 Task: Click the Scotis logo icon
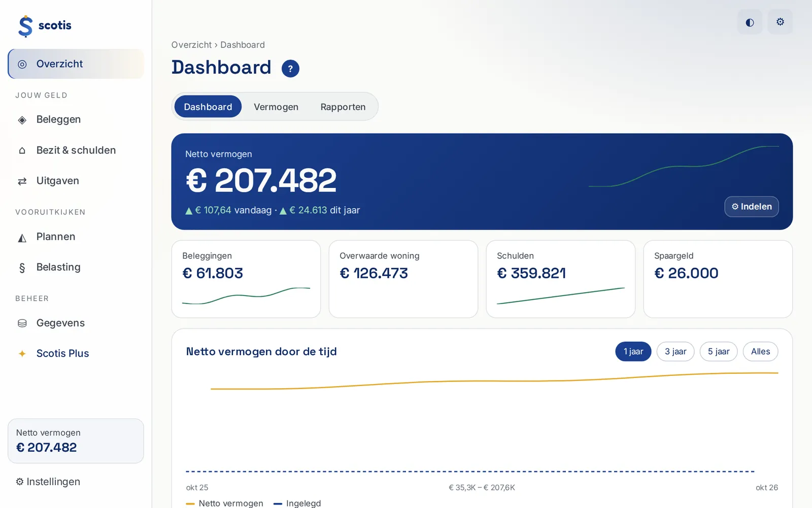25,26
